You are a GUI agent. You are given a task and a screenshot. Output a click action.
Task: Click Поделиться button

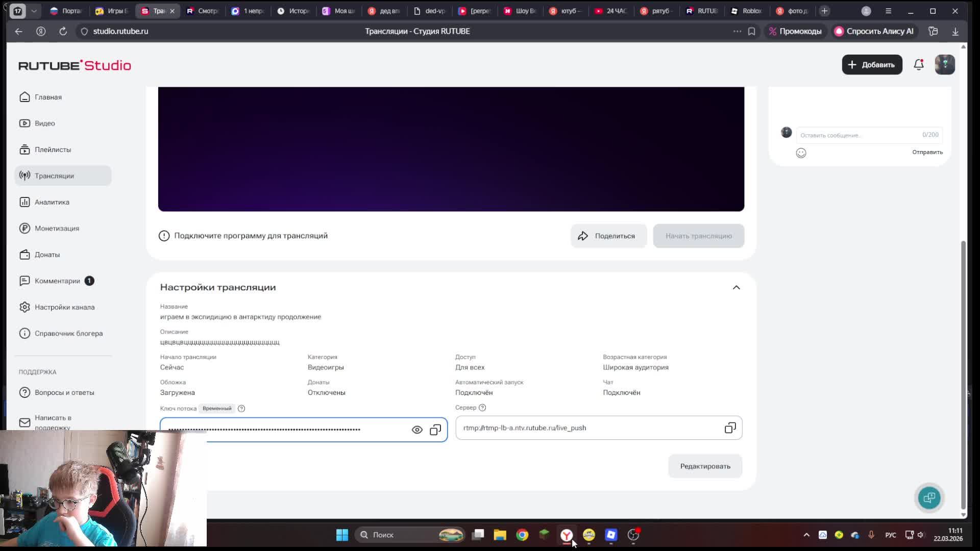point(608,236)
